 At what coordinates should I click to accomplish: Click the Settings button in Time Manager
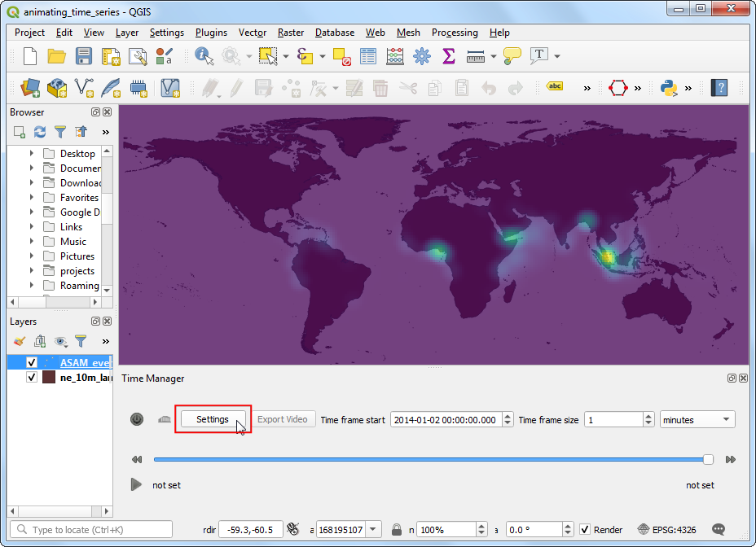(211, 418)
